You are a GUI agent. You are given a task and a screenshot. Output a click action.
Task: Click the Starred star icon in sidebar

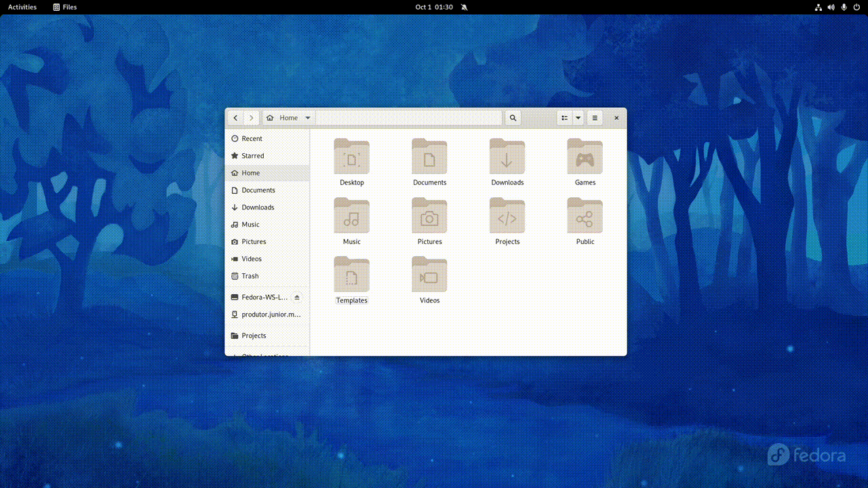pos(235,156)
